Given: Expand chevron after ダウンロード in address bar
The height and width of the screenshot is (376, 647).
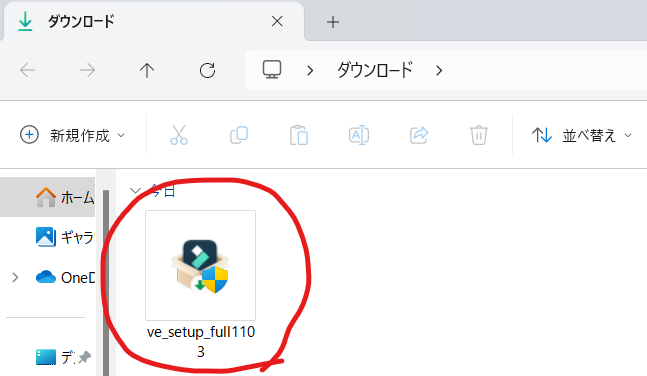Looking at the screenshot, I should [439, 71].
